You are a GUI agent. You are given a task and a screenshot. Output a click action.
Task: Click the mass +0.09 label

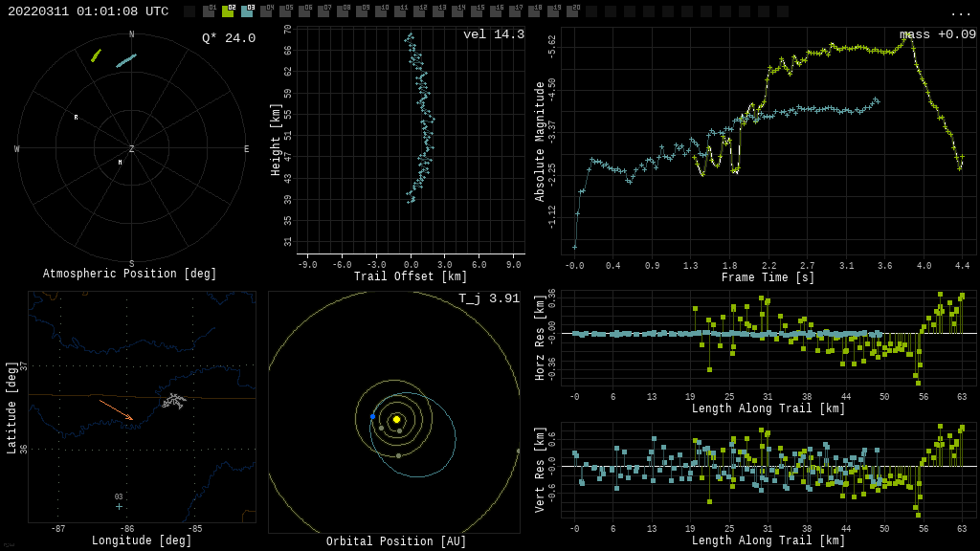click(x=937, y=34)
